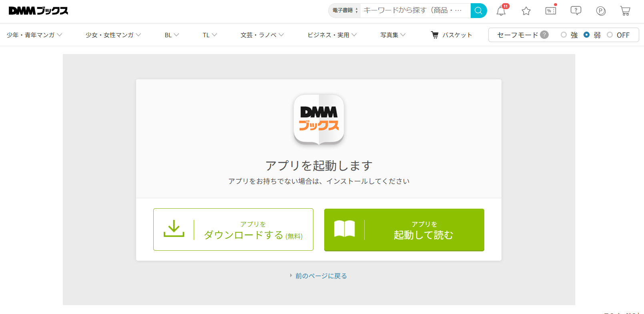
Task: Click the blue search magnifier button
Action: click(x=479, y=10)
